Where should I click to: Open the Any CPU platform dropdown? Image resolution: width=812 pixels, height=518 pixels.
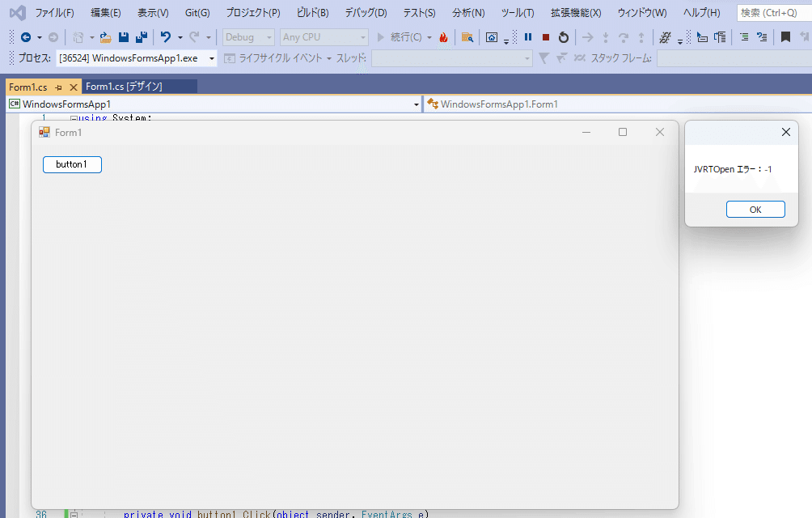click(x=324, y=37)
